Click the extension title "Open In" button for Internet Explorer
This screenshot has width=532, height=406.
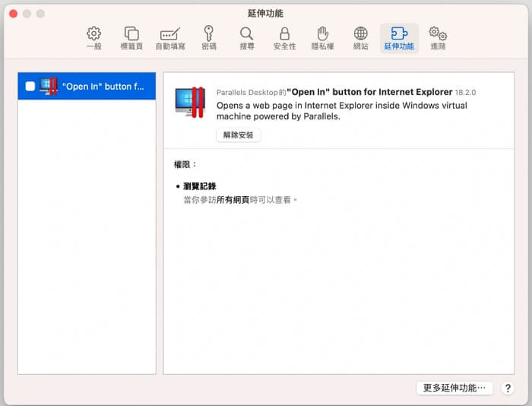[x=369, y=92]
